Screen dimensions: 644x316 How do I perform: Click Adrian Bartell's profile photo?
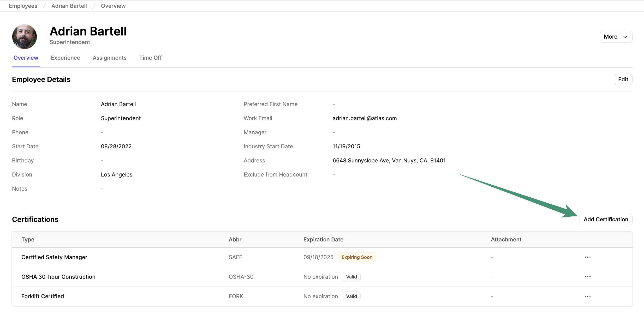click(x=25, y=37)
